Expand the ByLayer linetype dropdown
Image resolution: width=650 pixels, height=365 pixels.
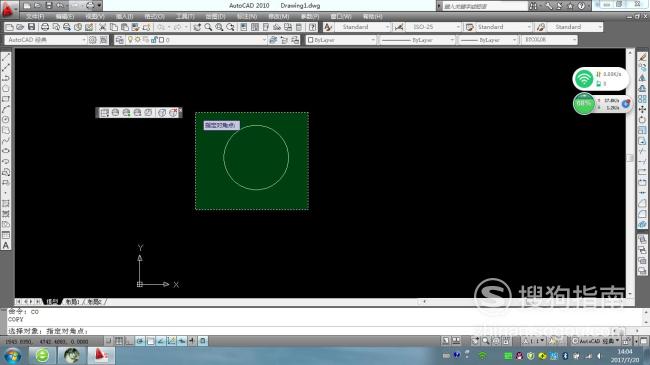[x=418, y=40]
